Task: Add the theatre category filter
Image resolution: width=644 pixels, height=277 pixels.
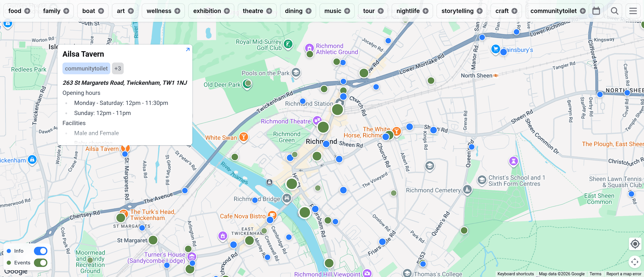Action: [x=257, y=11]
